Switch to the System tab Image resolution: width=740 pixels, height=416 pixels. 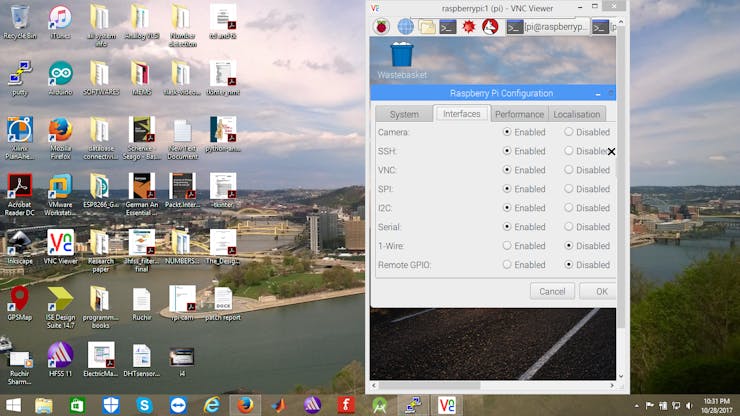pos(404,114)
